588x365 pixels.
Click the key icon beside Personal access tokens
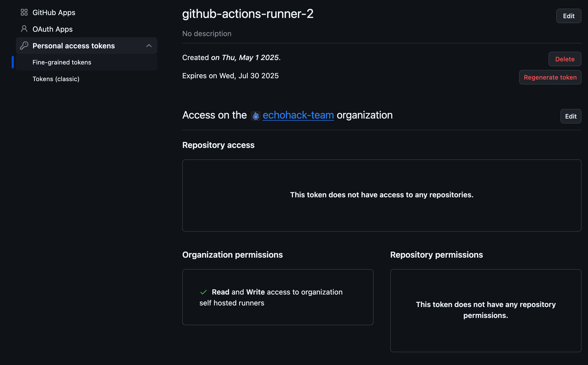point(24,45)
